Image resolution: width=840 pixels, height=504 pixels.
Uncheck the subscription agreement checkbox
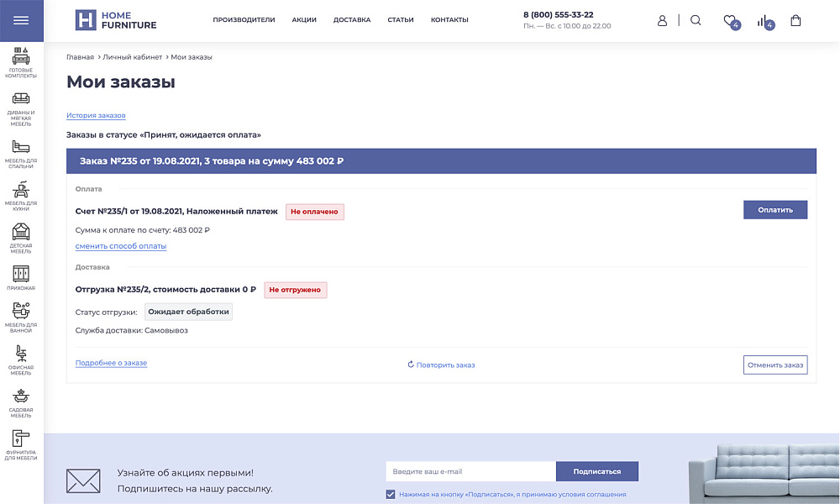coord(389,494)
